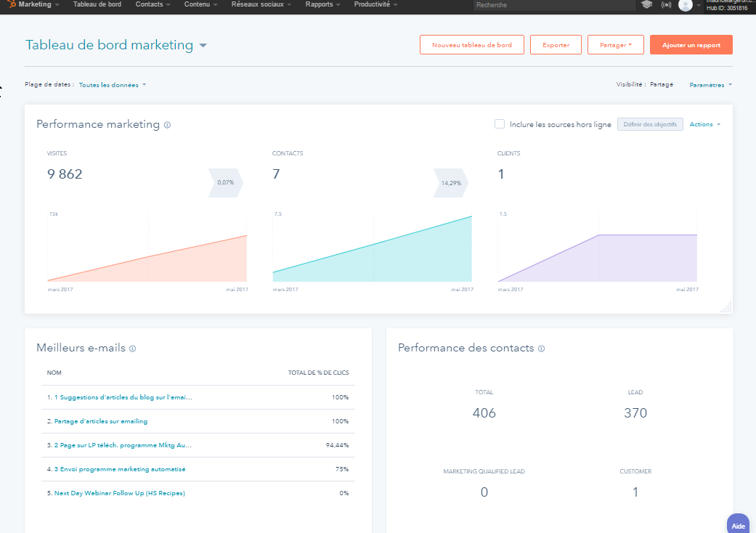Open email 1 Suggestions d'articles du blog
This screenshot has width=756, height=533.
[x=123, y=398]
